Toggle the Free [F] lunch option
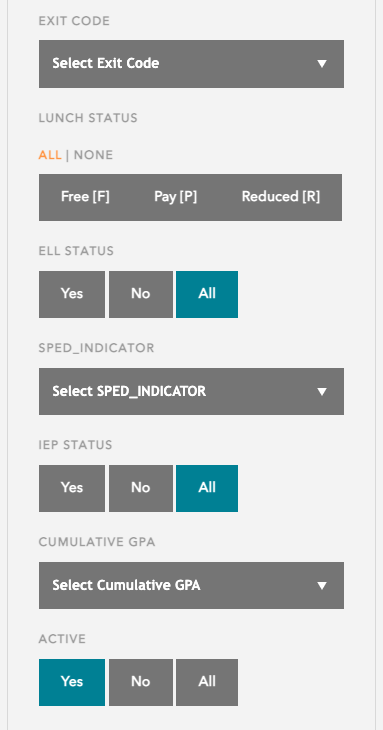This screenshot has height=730, width=383. tap(85, 197)
